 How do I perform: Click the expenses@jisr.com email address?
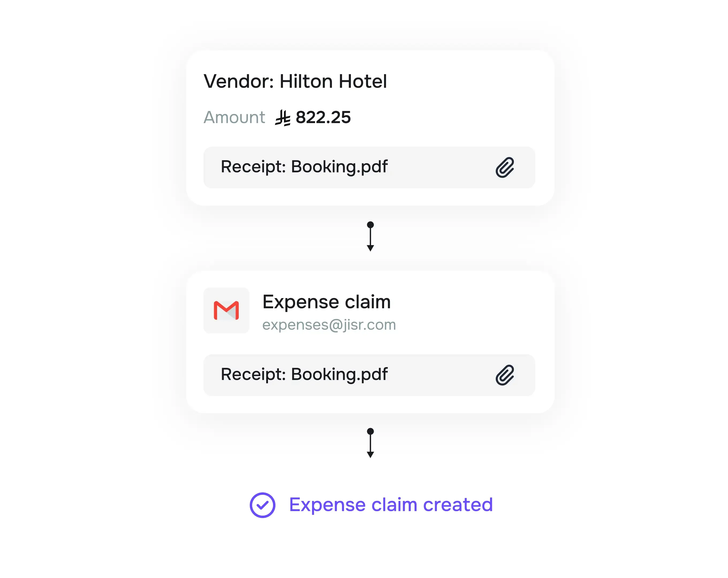point(329,325)
